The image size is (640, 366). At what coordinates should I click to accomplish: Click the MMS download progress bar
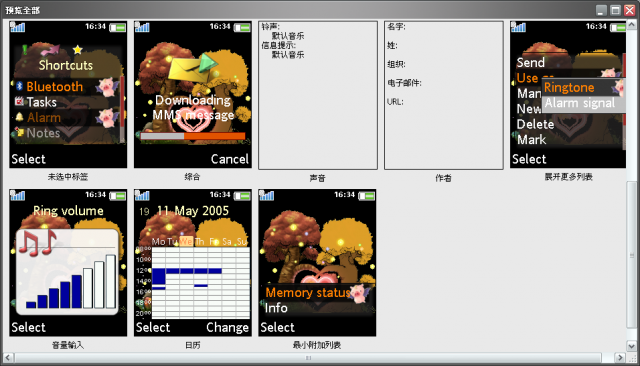[193, 136]
